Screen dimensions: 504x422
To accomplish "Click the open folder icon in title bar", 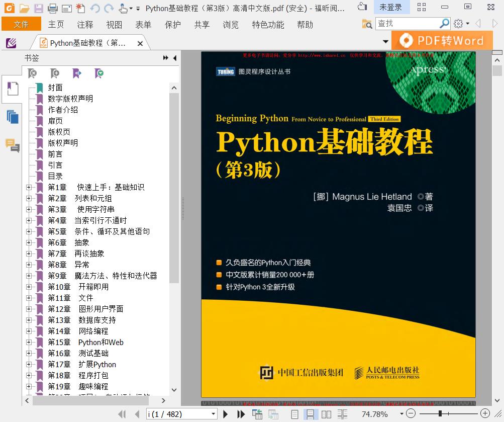I will 24,9.
